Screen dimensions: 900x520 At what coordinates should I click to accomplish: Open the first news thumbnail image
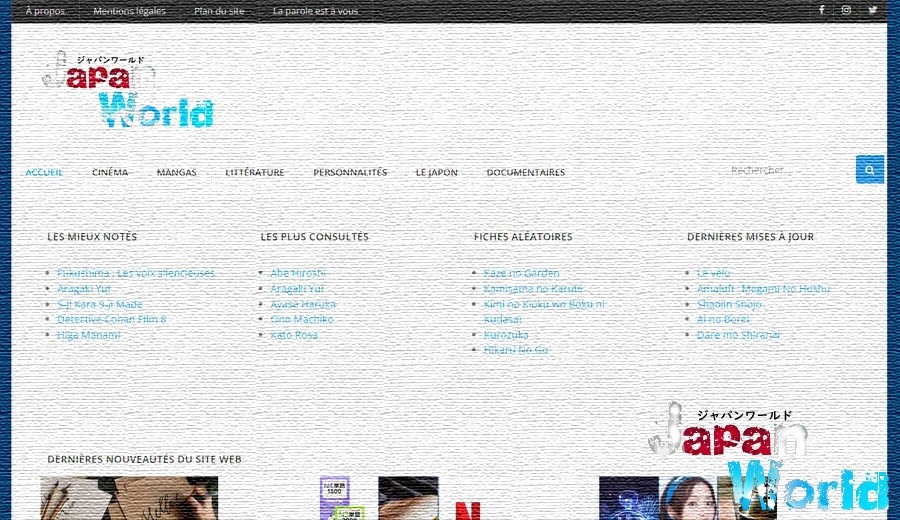tap(129, 498)
